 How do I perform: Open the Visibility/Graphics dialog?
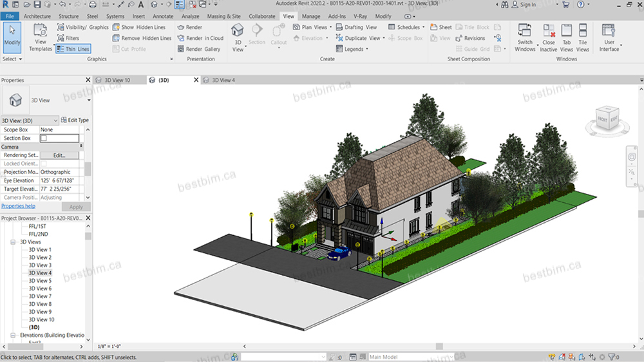pyautogui.click(x=82, y=28)
